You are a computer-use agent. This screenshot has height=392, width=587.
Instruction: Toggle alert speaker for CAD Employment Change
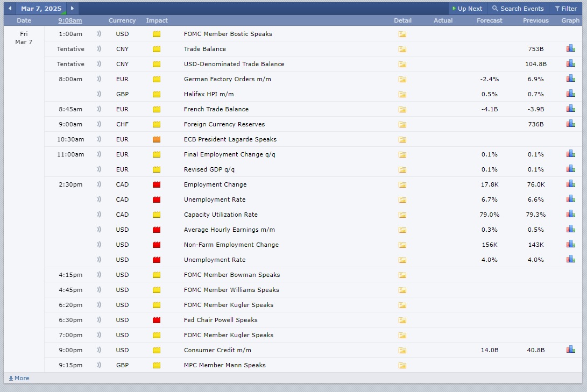pos(99,184)
